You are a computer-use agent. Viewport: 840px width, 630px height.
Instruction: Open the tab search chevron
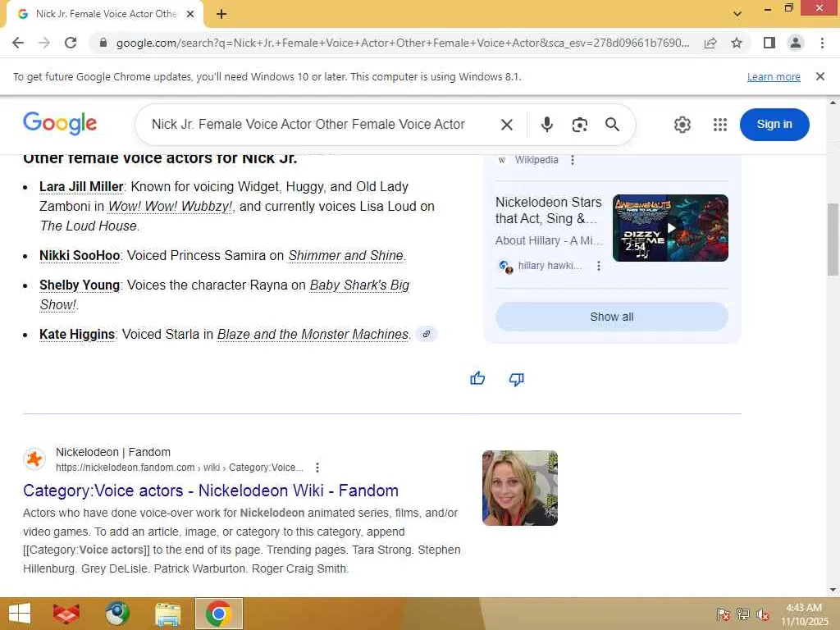point(737,14)
